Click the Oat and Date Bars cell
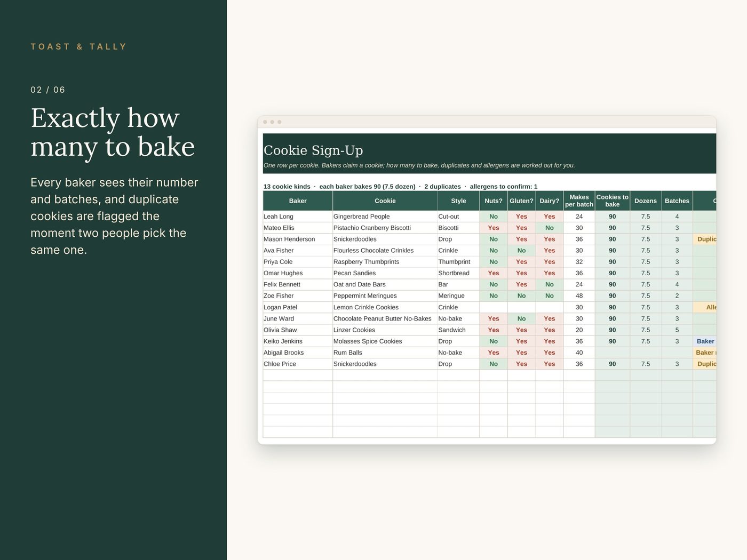Image resolution: width=747 pixels, height=560 pixels. pos(385,284)
